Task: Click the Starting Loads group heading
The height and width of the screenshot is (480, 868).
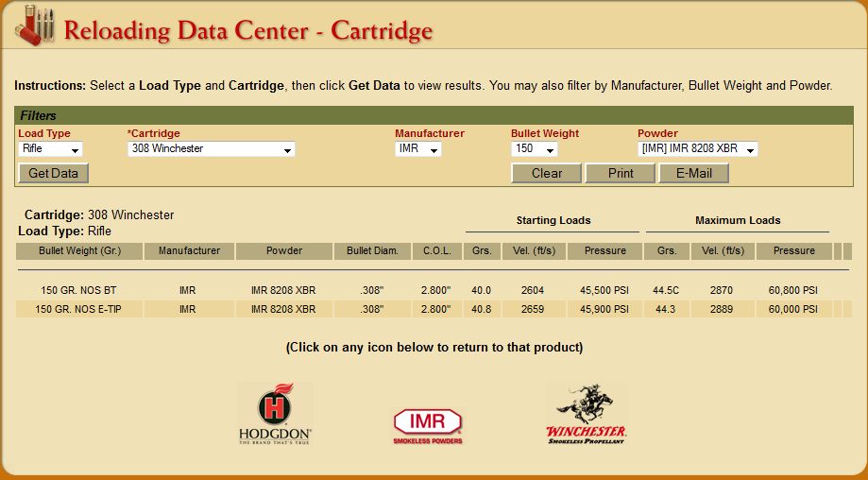Action: pyautogui.click(x=553, y=220)
